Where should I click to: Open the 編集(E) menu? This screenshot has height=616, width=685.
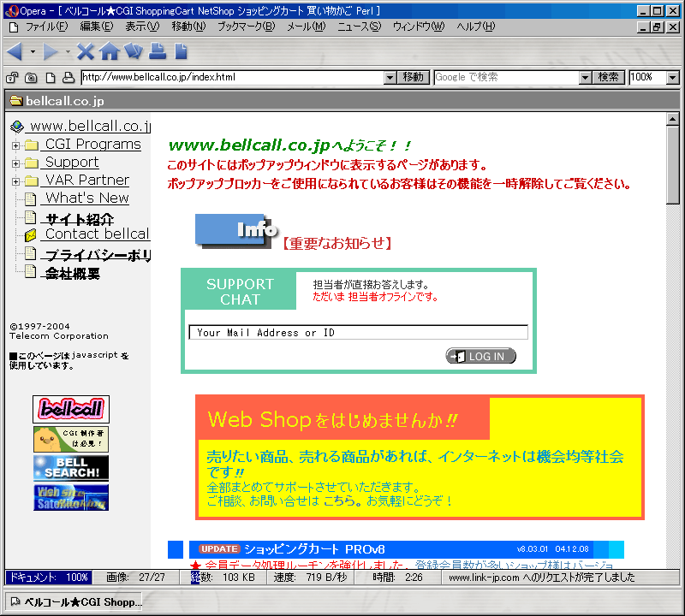pos(97,27)
